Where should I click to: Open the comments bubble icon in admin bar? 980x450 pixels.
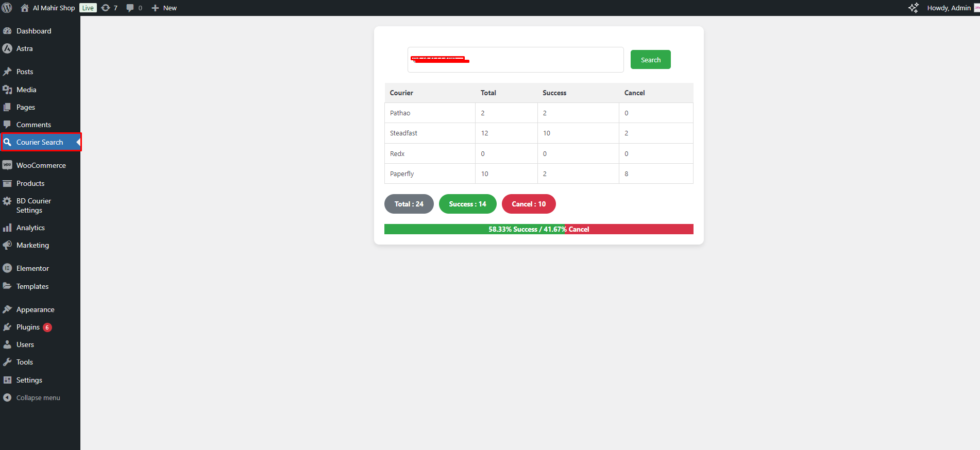[130, 8]
